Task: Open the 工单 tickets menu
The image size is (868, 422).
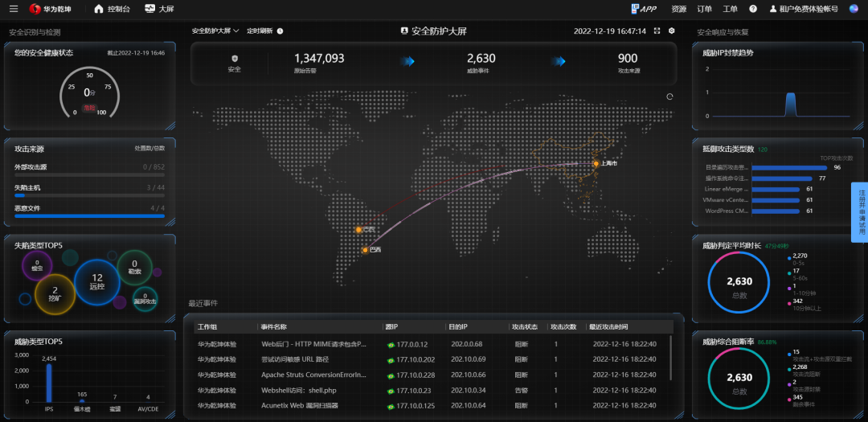Action: pyautogui.click(x=730, y=9)
